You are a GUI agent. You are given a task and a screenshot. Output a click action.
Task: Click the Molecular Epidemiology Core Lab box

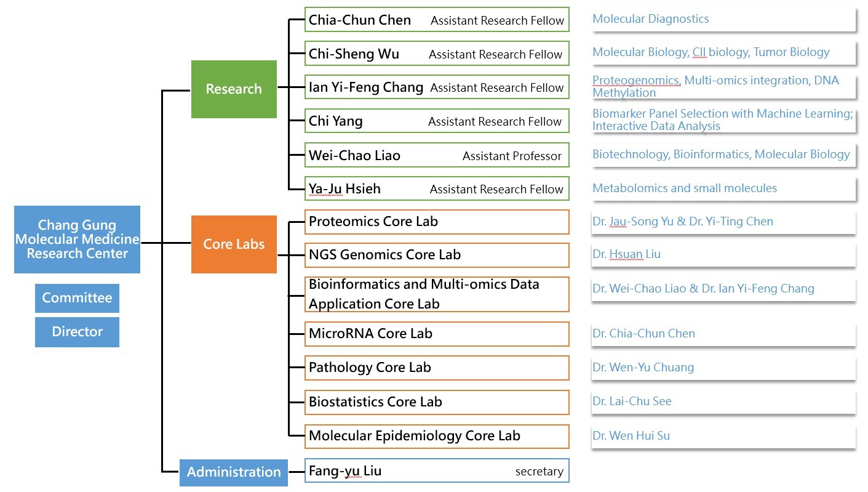tap(436, 436)
